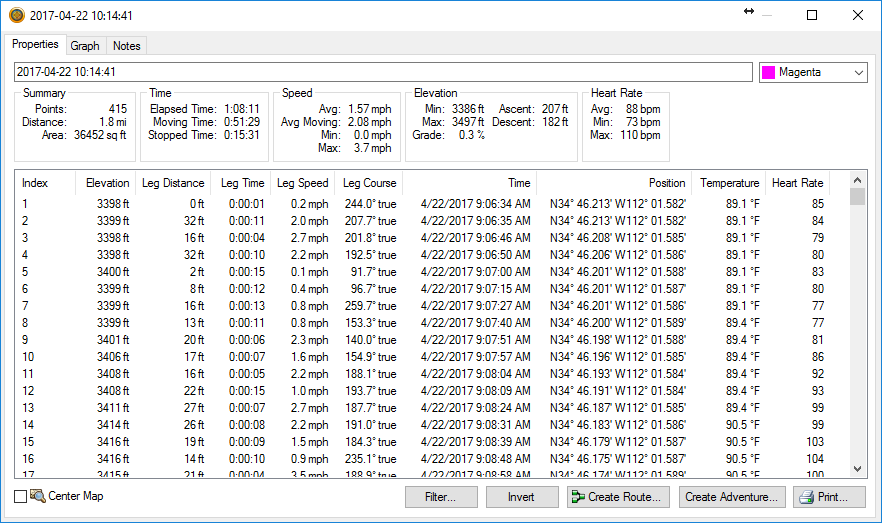Sort by the Position column header
Viewport: 882px width, 523px height.
(614, 183)
